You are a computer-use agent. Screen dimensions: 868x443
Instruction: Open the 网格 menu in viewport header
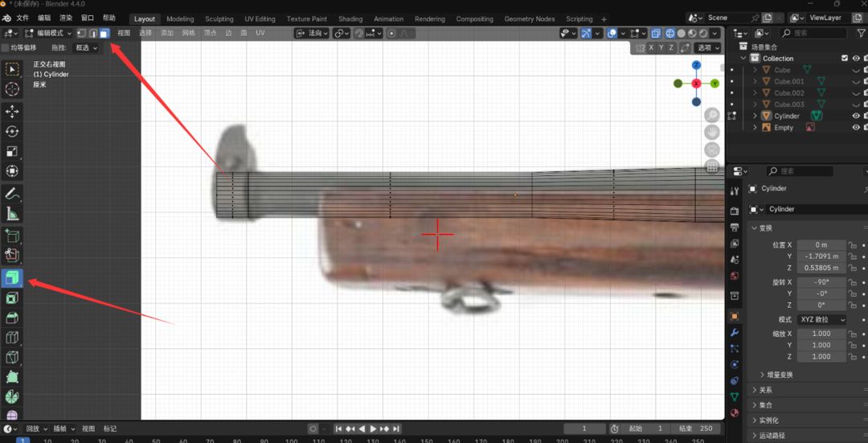189,33
